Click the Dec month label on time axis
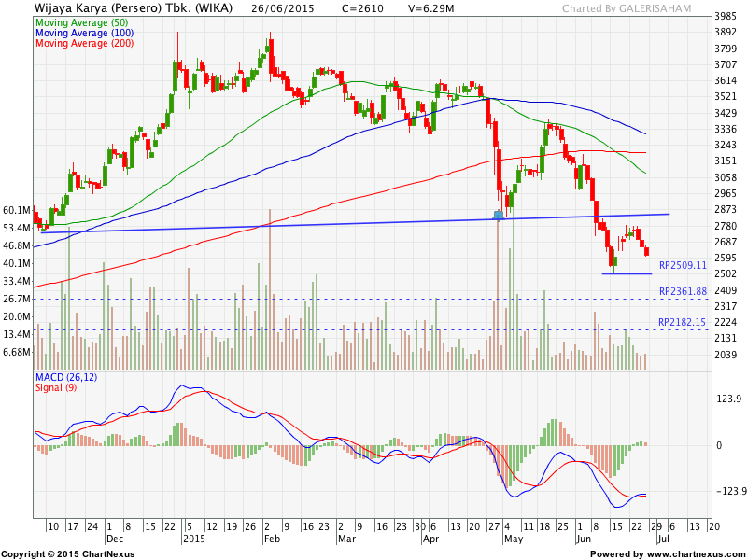 pos(115,539)
